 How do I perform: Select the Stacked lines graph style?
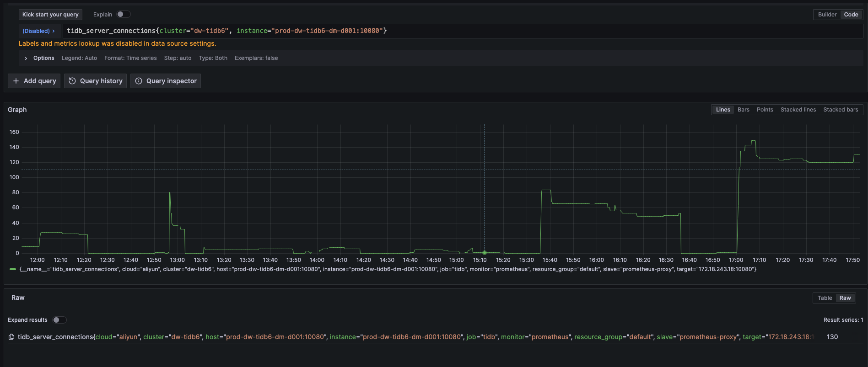pos(798,110)
